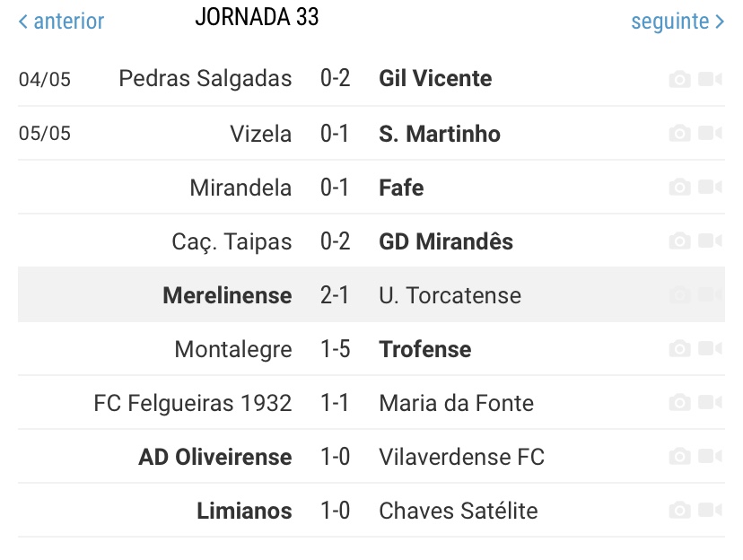This screenshot has height=560, width=743.
Task: Open camera icon for Caç. Taipas match
Action: tap(679, 241)
